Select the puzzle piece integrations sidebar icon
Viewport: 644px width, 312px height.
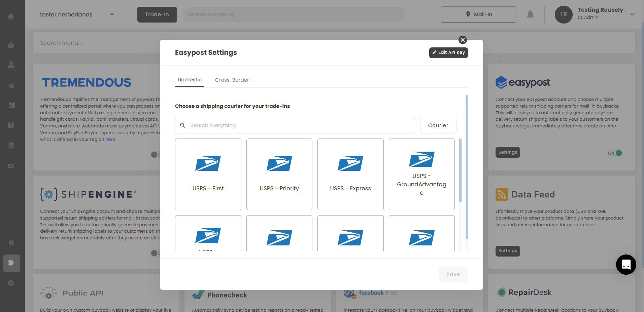point(11,263)
